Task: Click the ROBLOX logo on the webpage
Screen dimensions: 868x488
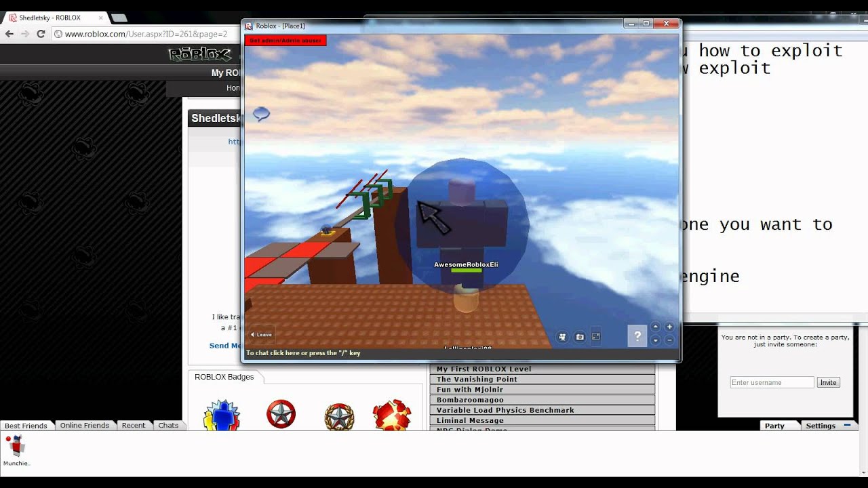Action: click(199, 54)
